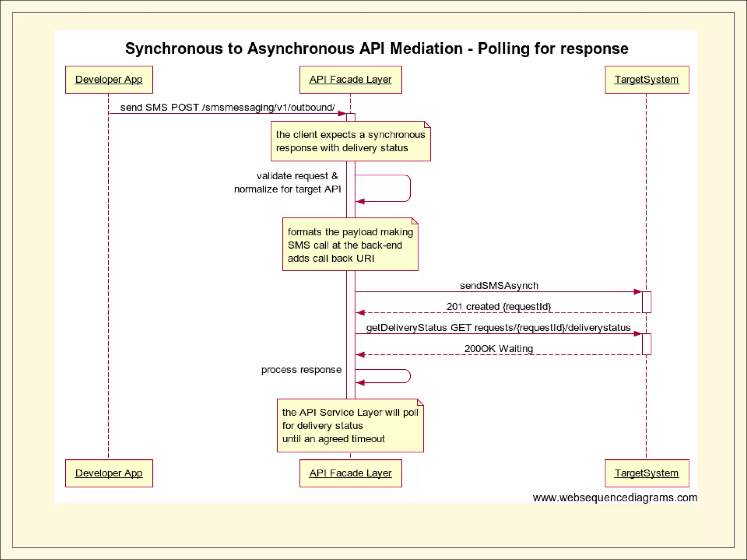Select the 'client expects a synchronous response' note
Image resolution: width=747 pixels, height=560 pixels.
tap(350, 141)
